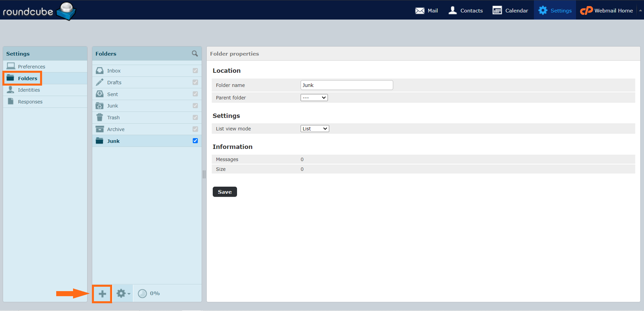Create a new folder with the plus icon
The width and height of the screenshot is (644, 311).
(102, 293)
